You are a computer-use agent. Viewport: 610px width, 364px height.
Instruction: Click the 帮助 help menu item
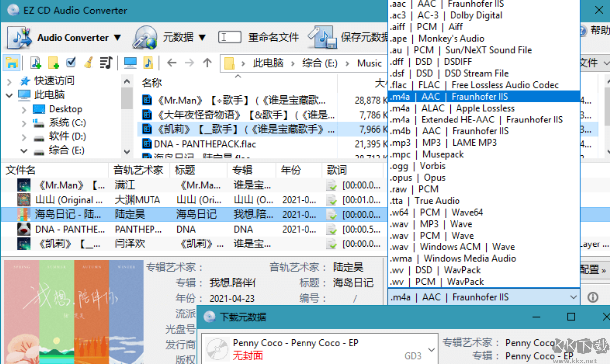[x=598, y=30]
